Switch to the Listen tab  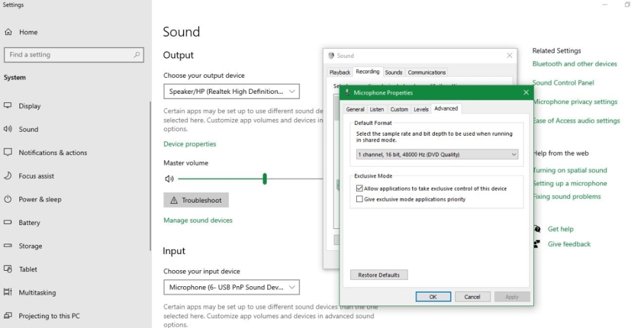pyautogui.click(x=377, y=109)
